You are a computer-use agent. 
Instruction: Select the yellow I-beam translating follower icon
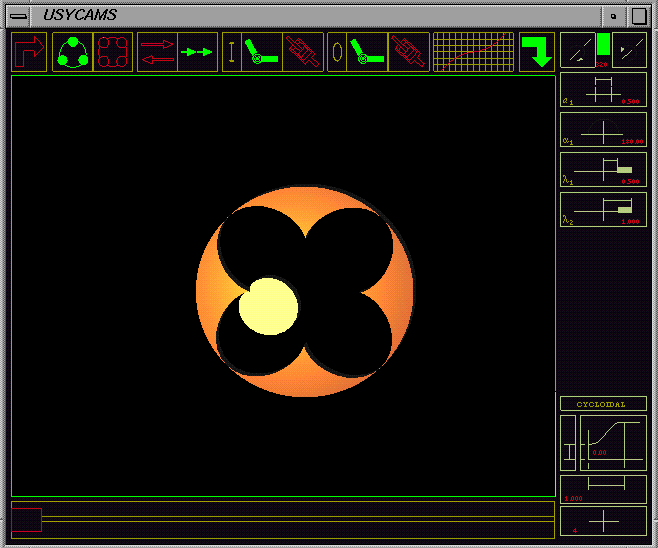[x=232, y=52]
